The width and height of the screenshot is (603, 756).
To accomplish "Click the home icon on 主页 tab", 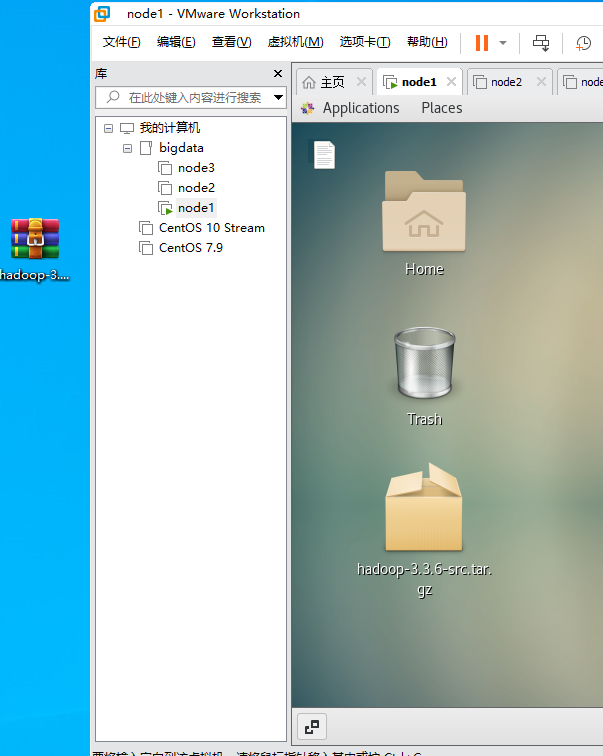I will click(x=308, y=82).
